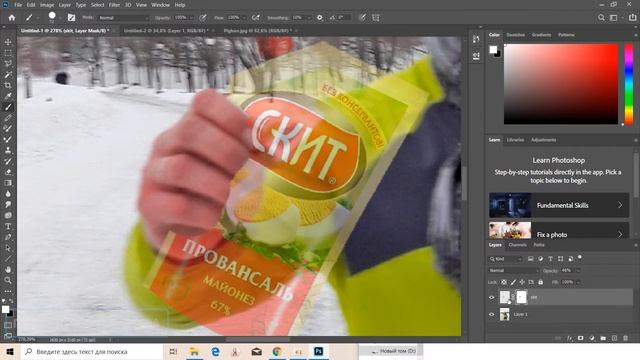Create a new group folder icon
The height and width of the screenshot is (360, 640).
(x=603, y=338)
